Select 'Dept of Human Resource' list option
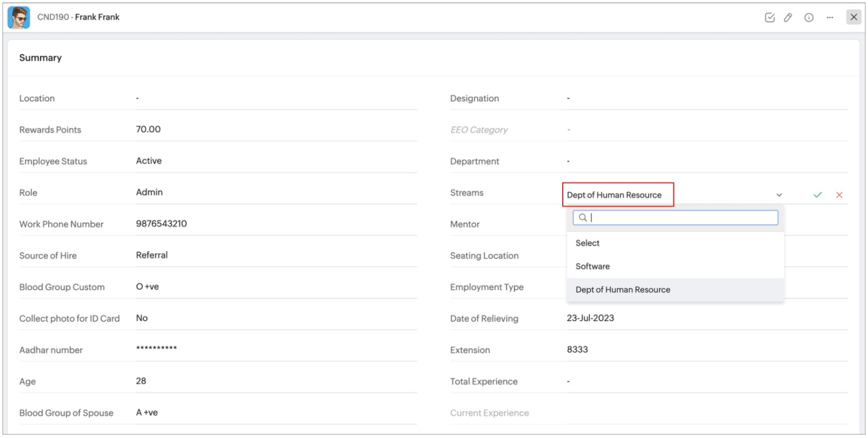 pos(623,290)
